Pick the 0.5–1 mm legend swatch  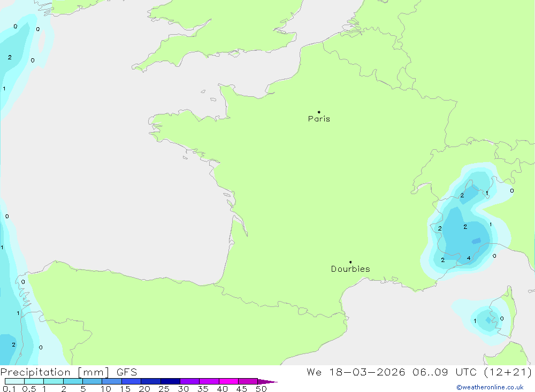coord(34,381)
